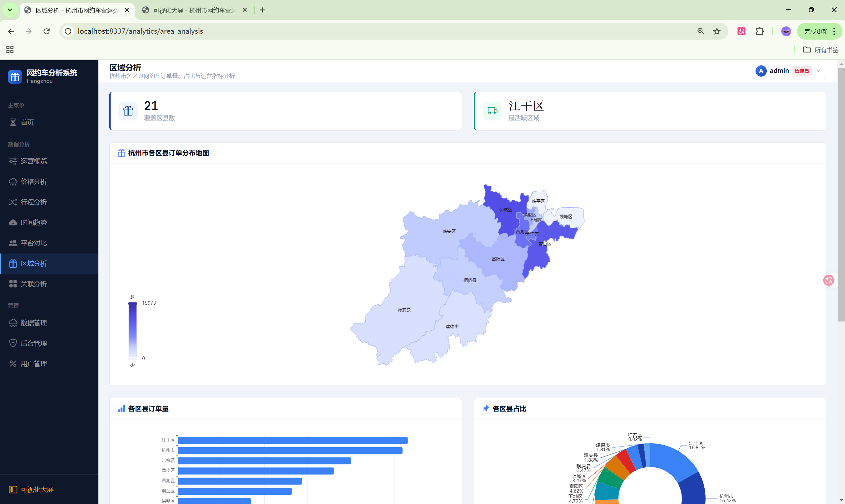Open the 时间趋势 cloud icon item
This screenshot has height=504, width=845.
[13, 222]
